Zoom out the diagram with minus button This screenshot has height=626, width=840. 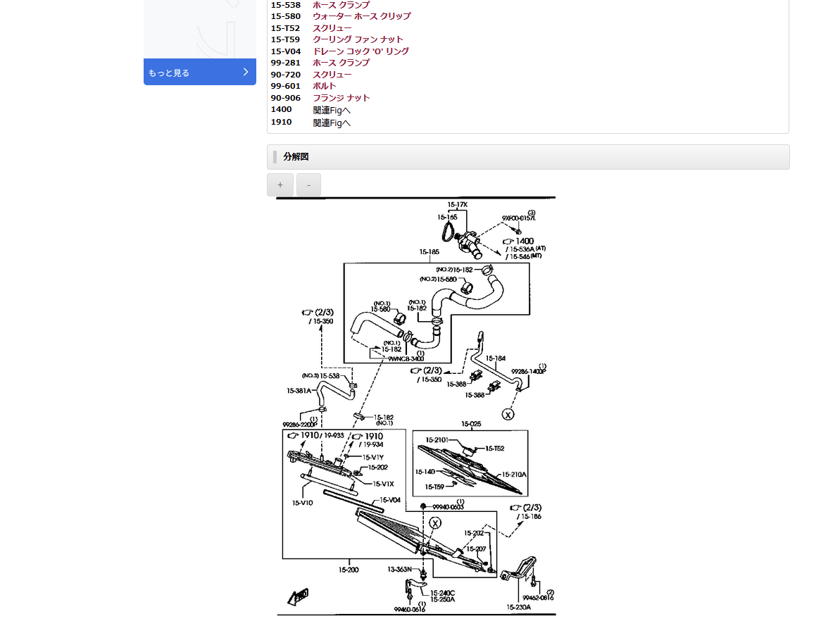pos(308,185)
